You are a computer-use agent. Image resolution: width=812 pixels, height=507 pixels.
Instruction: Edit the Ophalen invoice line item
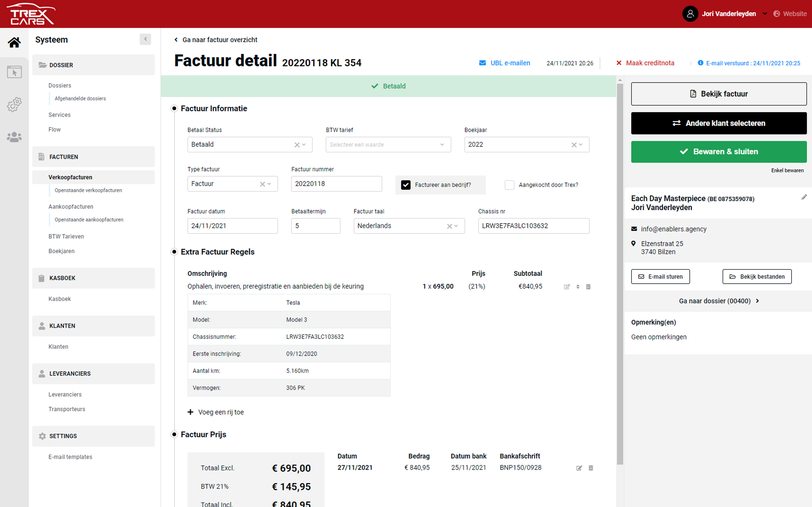(567, 287)
